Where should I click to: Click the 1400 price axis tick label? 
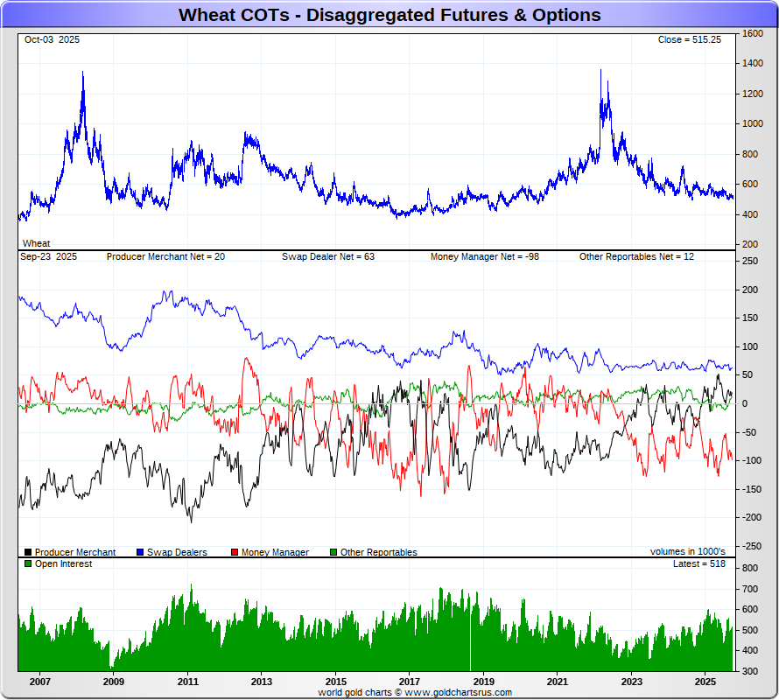point(753,64)
